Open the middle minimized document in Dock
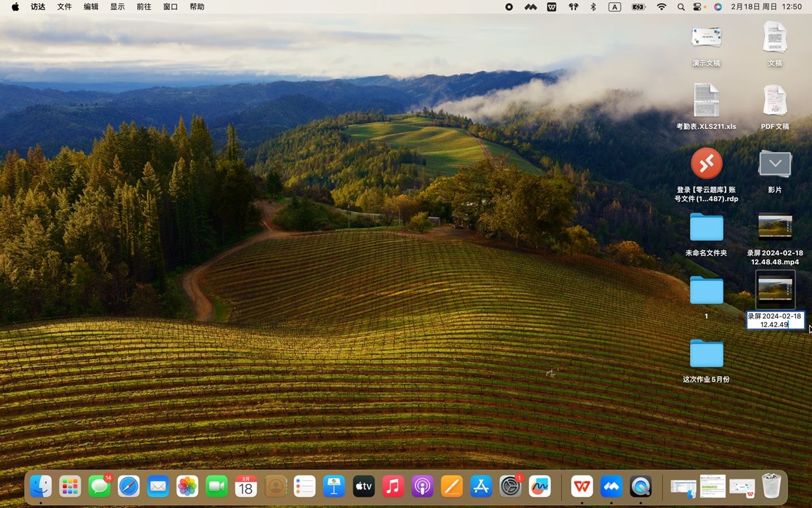The height and width of the screenshot is (508, 812). point(712,486)
